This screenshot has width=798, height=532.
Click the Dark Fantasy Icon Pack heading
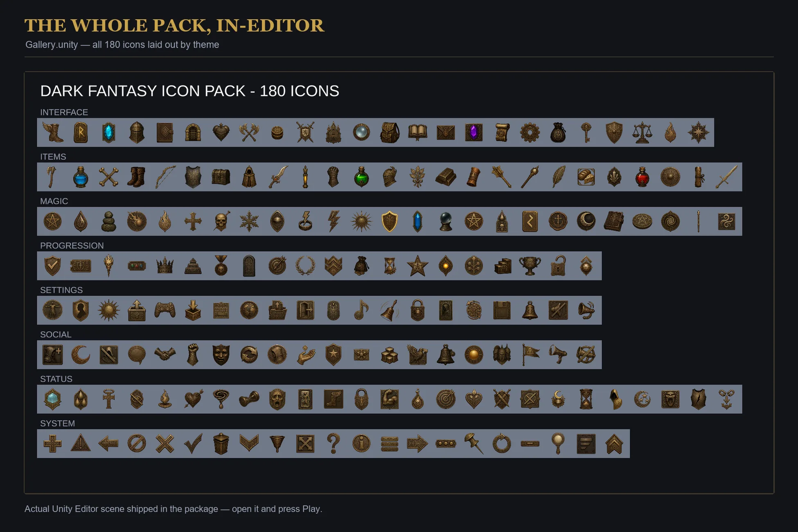pos(189,91)
